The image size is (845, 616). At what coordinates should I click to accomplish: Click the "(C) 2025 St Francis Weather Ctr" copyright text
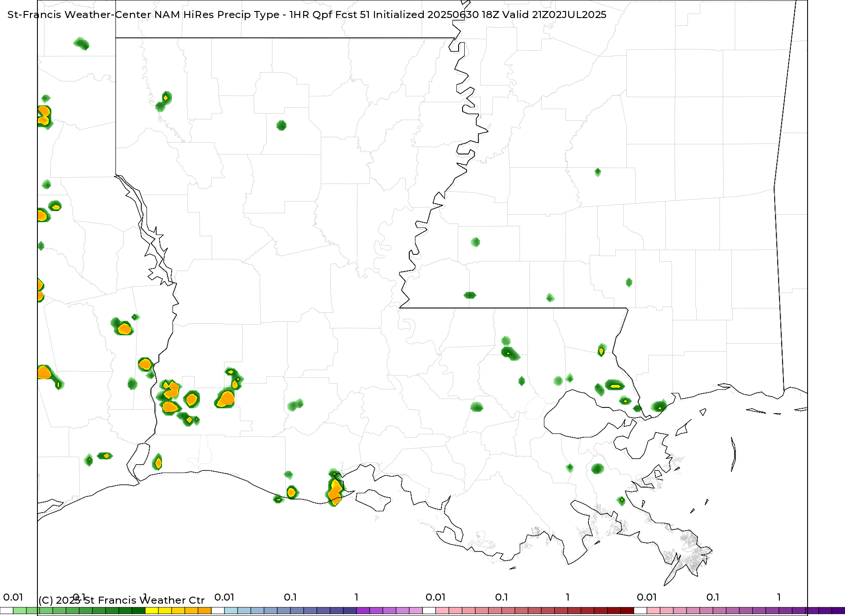click(x=121, y=600)
